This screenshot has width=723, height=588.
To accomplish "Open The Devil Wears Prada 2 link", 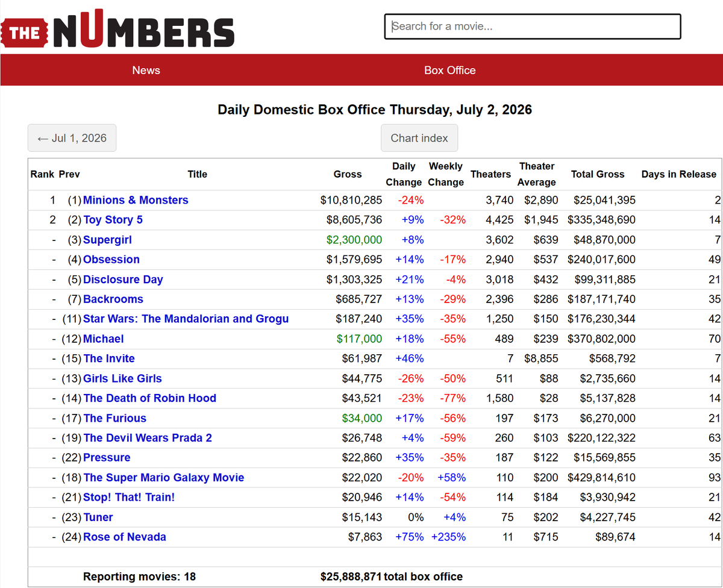I will pos(148,438).
